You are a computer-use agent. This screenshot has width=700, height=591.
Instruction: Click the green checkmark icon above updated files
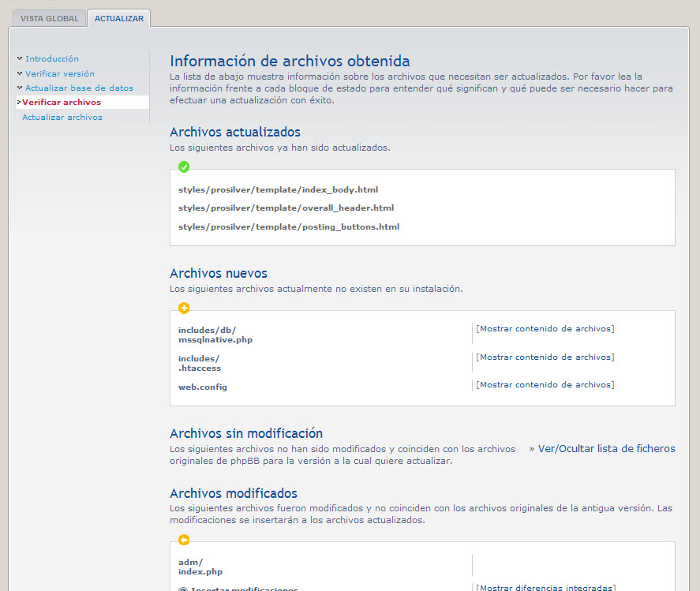tap(184, 166)
